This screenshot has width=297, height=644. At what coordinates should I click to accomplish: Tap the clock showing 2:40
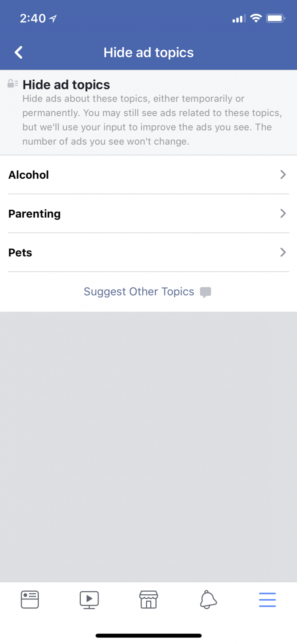point(33,18)
